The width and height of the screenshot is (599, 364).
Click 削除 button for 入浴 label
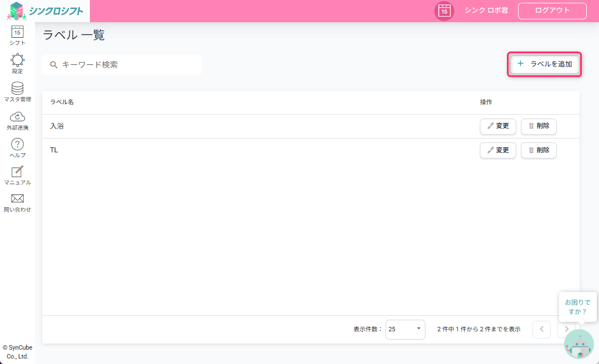(539, 126)
